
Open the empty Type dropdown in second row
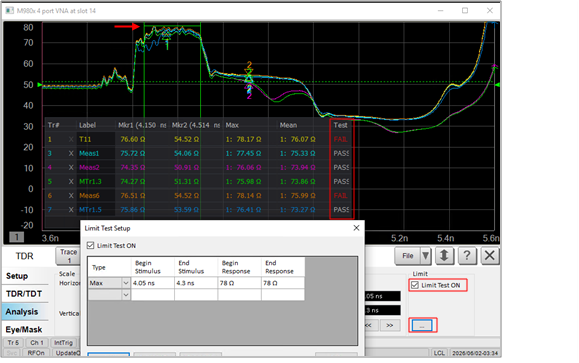[x=126, y=295]
